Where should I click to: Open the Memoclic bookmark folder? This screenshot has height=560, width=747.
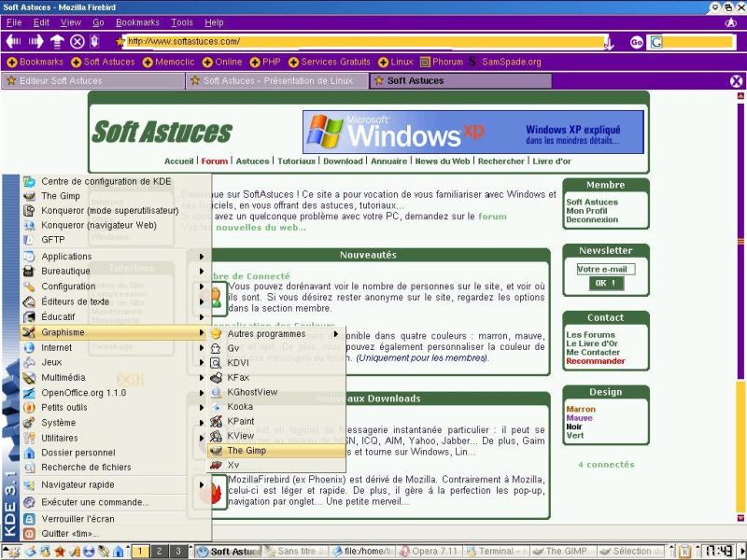pyautogui.click(x=169, y=62)
